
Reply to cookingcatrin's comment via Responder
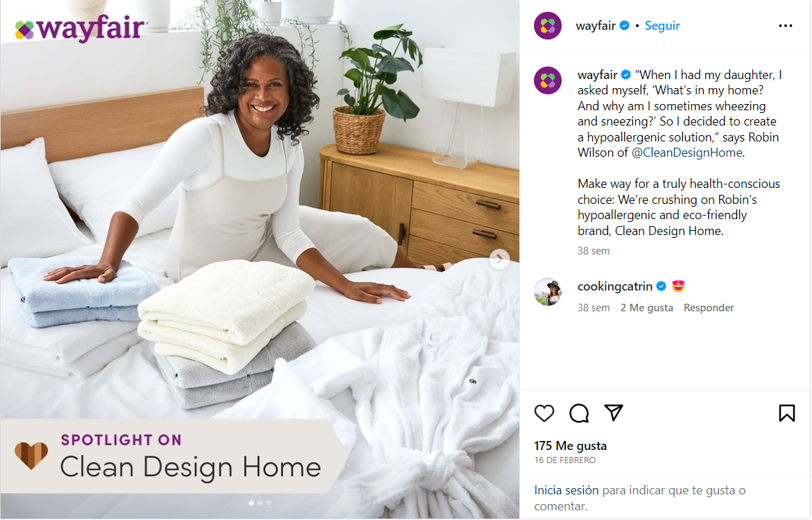(709, 308)
